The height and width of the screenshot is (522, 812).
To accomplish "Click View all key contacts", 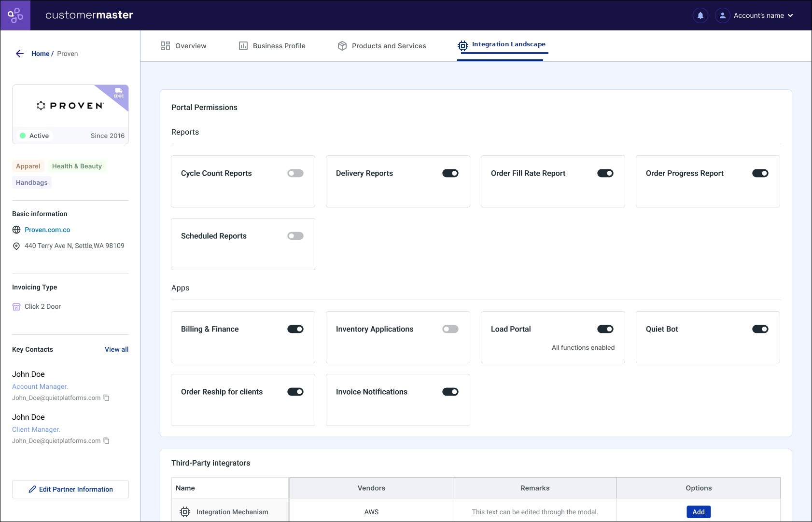I will point(117,349).
